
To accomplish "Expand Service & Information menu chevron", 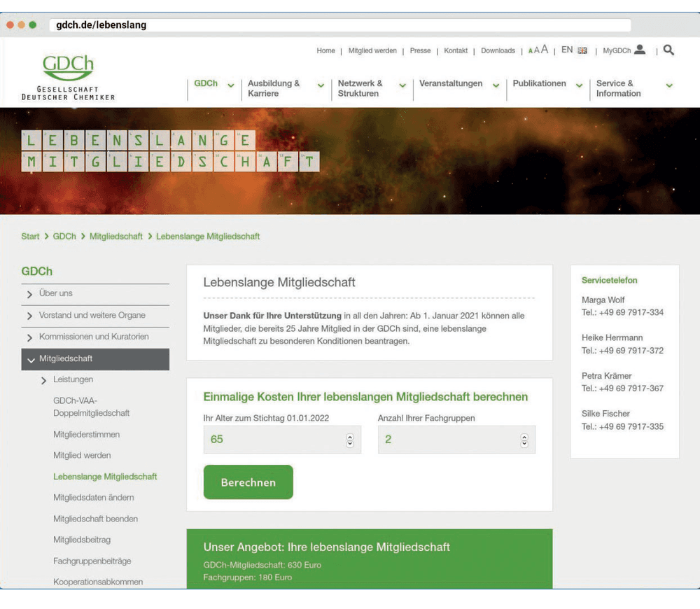I will 669,85.
